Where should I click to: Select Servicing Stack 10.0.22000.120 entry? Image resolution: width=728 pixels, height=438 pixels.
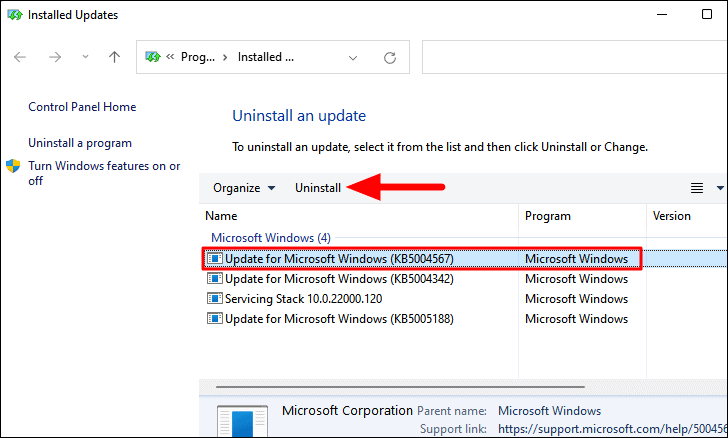coord(303,299)
